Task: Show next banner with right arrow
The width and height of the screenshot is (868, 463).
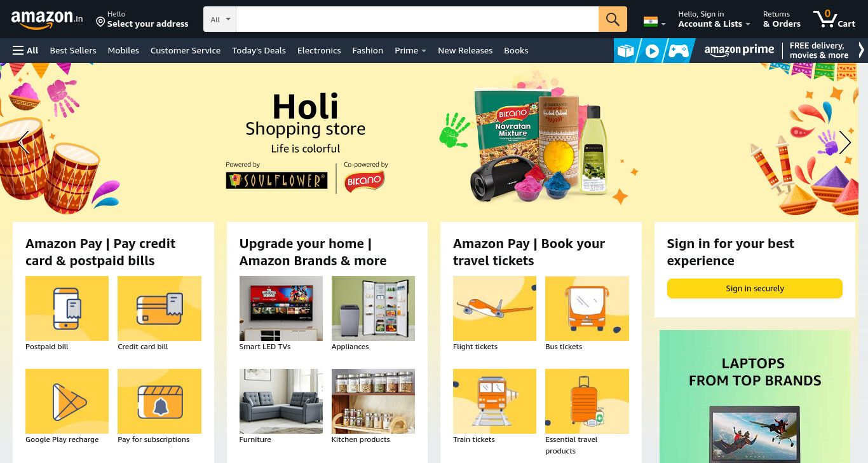Action: pos(844,142)
